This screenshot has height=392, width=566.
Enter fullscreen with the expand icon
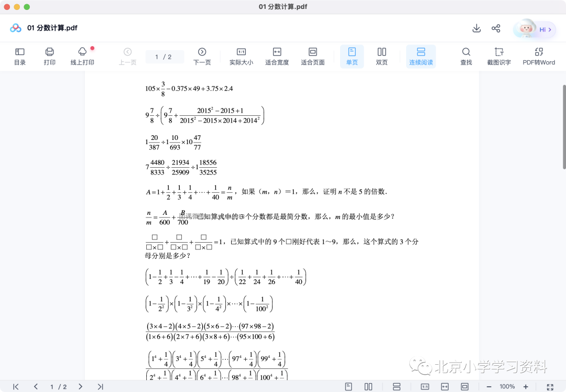550,387
